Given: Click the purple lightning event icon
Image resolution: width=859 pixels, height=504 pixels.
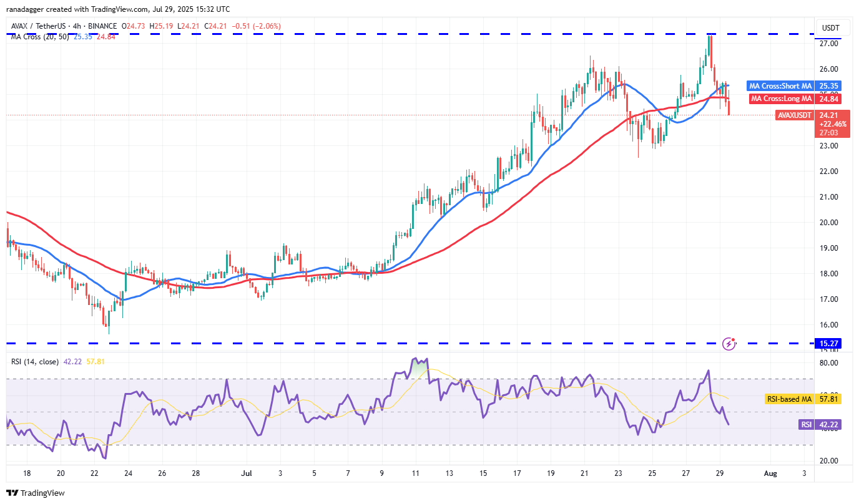Looking at the screenshot, I should point(728,343).
